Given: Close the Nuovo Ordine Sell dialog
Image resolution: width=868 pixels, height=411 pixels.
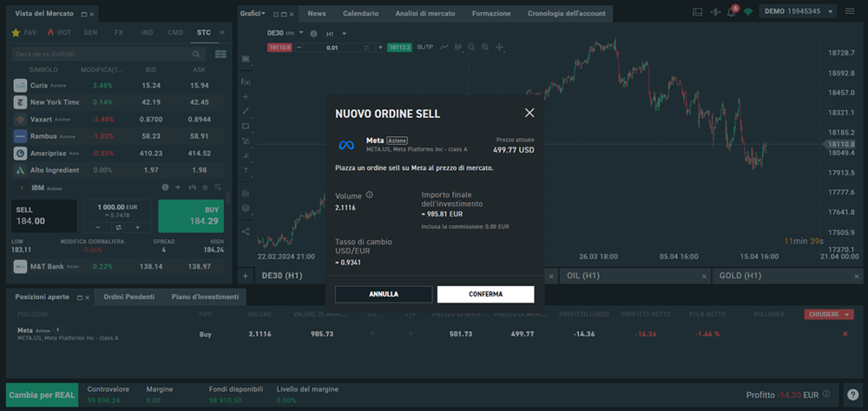Looking at the screenshot, I should (x=529, y=113).
